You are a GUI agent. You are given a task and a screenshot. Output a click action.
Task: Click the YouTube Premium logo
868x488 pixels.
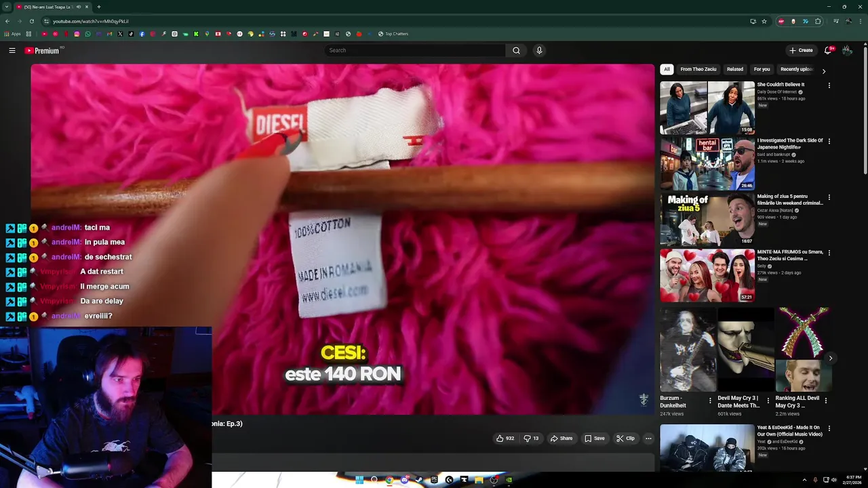(42, 50)
